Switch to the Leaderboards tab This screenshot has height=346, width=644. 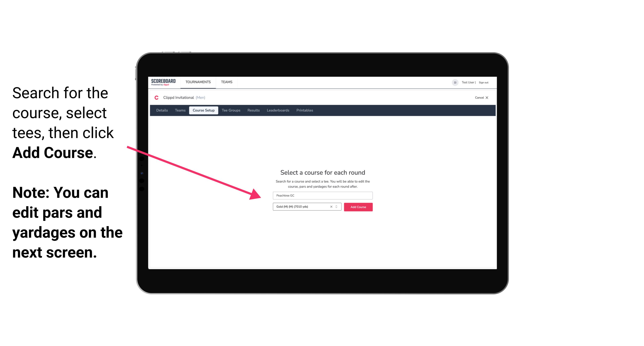(278, 110)
